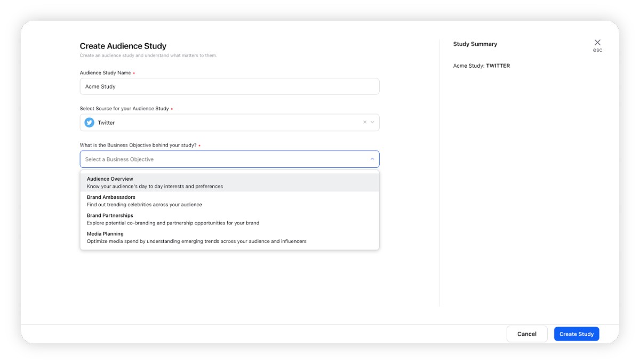Image resolution: width=640 pixels, height=364 pixels.
Task: Click the Study Summary heading
Action: coord(475,44)
